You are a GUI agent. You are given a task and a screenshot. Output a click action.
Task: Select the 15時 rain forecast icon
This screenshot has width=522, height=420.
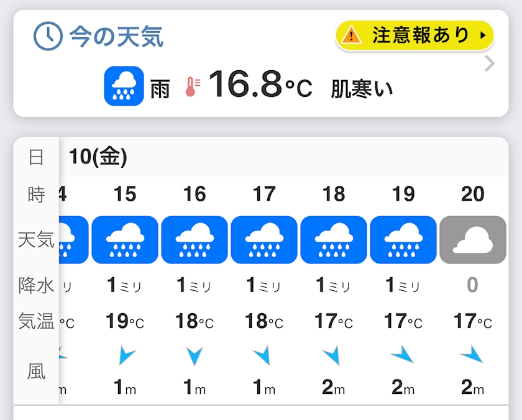click(125, 240)
